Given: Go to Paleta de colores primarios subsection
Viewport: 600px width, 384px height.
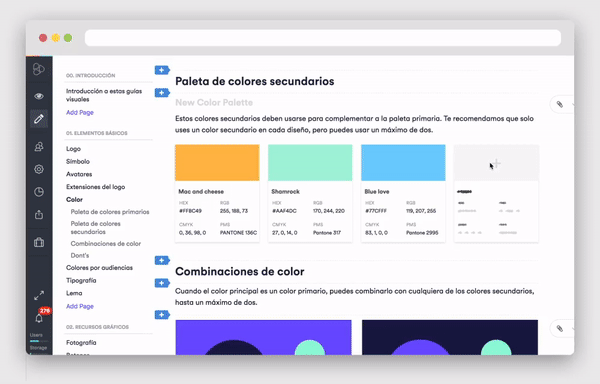Looking at the screenshot, I should [110, 212].
